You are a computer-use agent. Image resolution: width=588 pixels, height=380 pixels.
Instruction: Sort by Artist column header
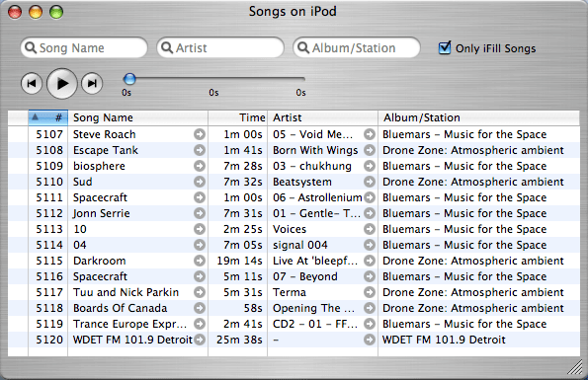pos(323,117)
